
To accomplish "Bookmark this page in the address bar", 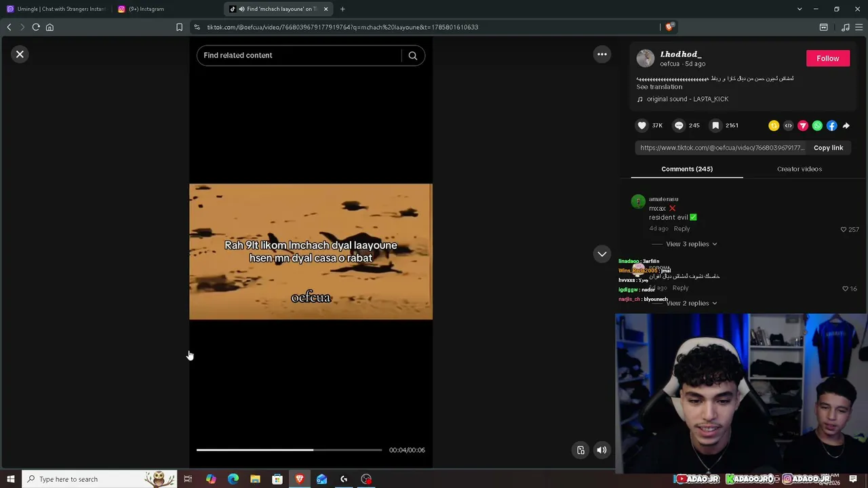I will pos(179,27).
